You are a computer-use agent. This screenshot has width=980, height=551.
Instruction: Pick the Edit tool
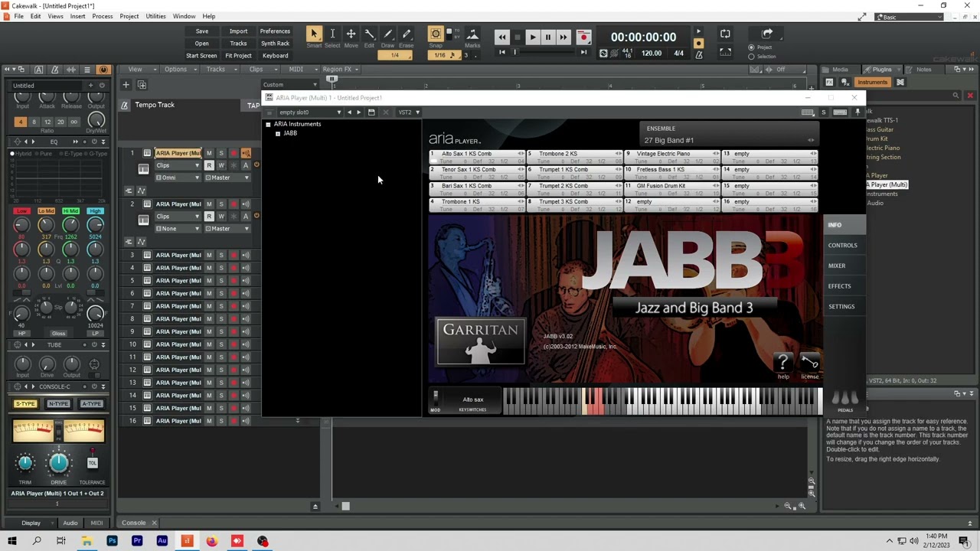click(x=369, y=34)
